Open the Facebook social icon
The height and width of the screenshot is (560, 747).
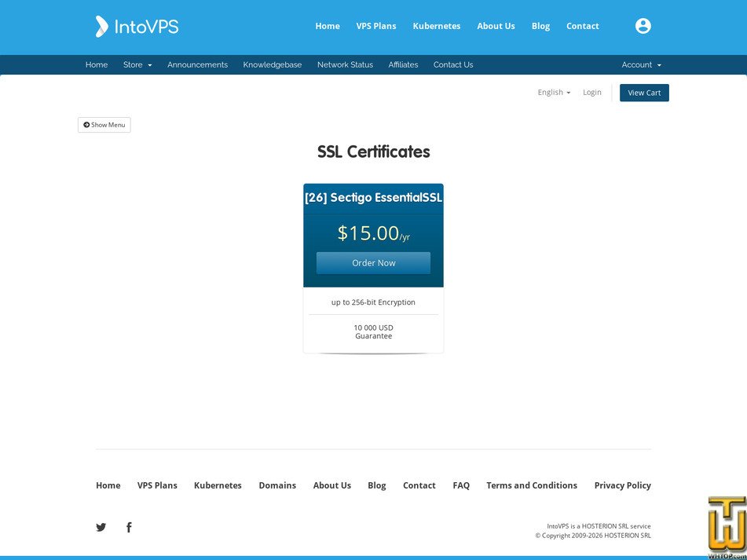coord(129,527)
